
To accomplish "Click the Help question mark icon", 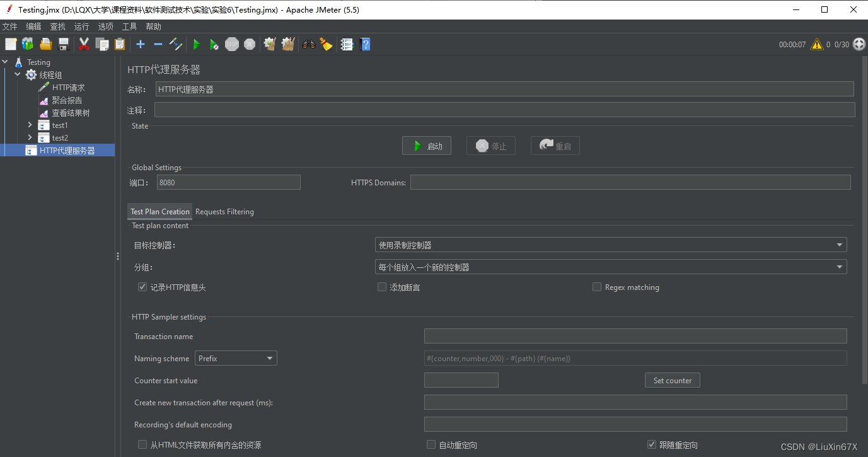I will [365, 44].
